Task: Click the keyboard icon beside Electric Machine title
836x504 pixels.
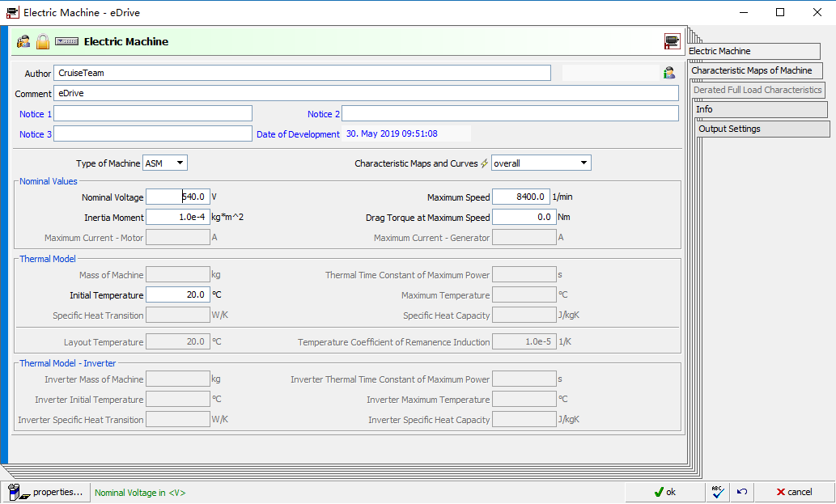Action: 66,41
